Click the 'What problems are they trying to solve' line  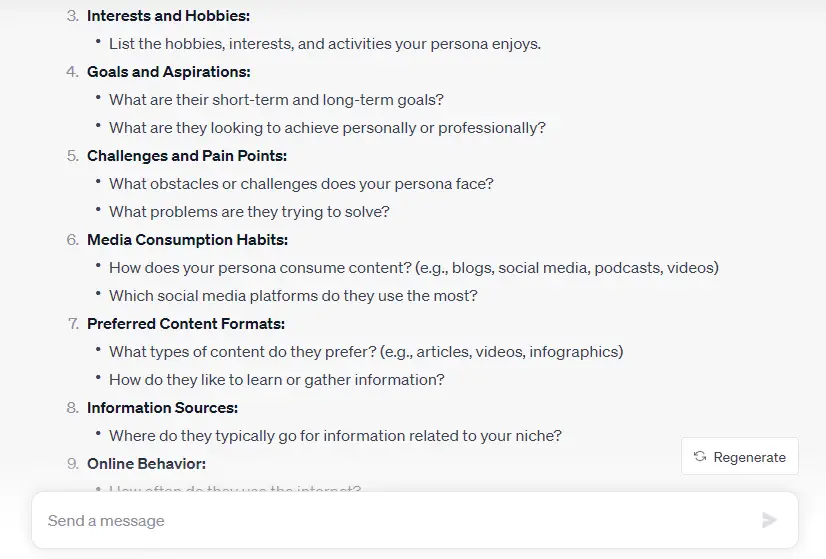(249, 212)
